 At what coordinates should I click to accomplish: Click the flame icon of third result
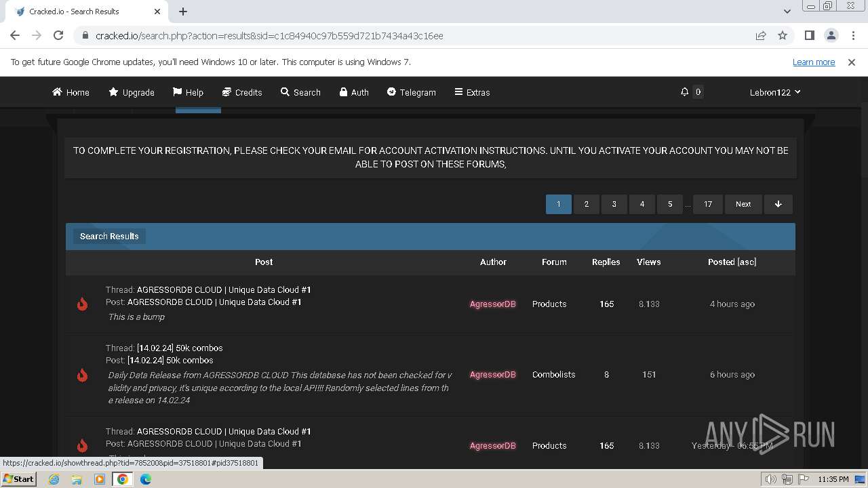tap(82, 445)
